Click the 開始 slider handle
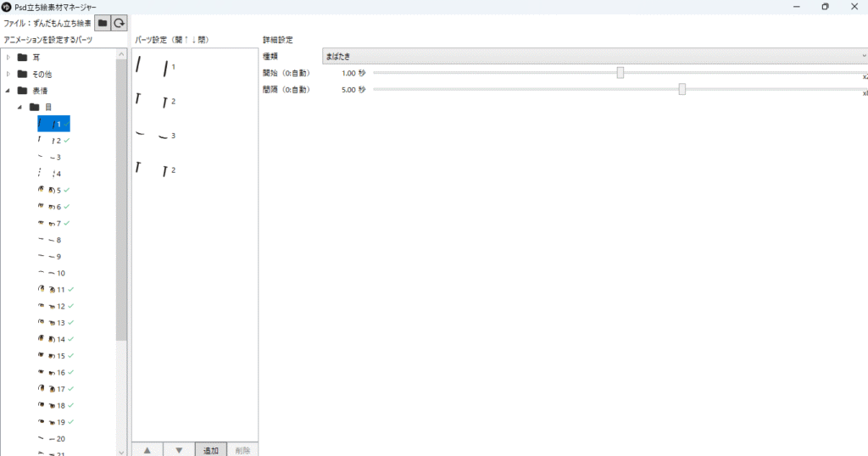Image resolution: width=868 pixels, height=456 pixels. tap(620, 73)
